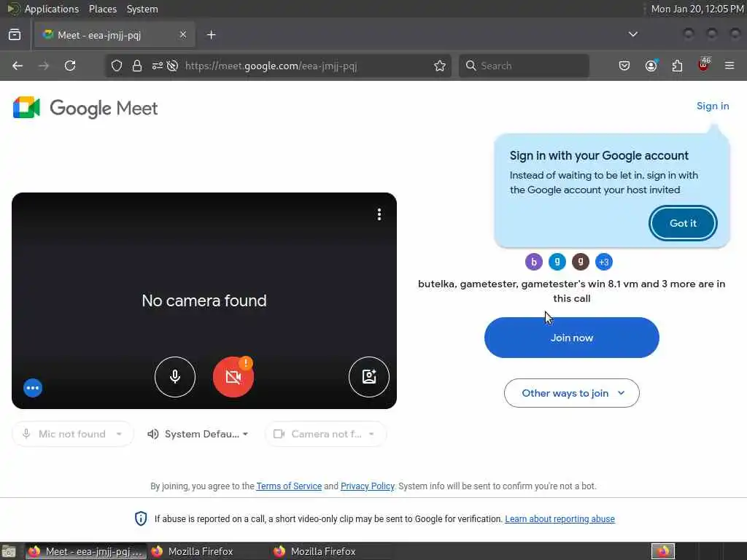Click the 'Meet - eea-jmjj-pqj' taskbar entry

click(86, 551)
